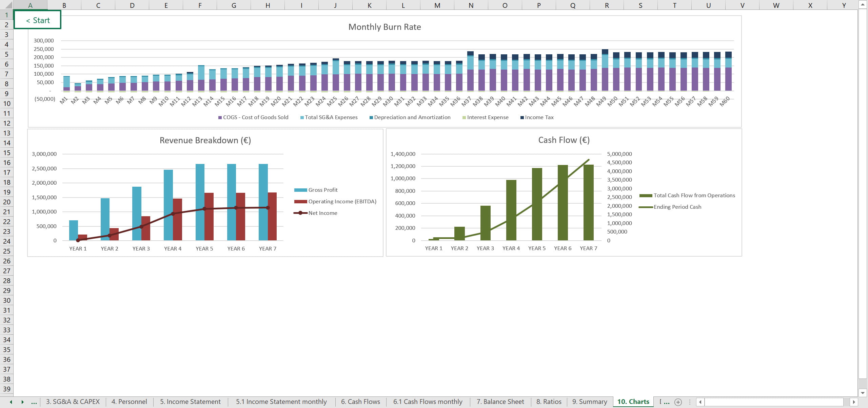Click the vertical scrollbar up arrow
868x408 pixels.
click(x=863, y=4)
